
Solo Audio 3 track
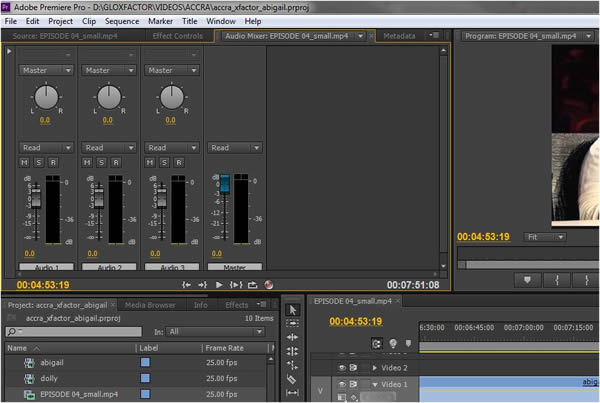(x=164, y=163)
